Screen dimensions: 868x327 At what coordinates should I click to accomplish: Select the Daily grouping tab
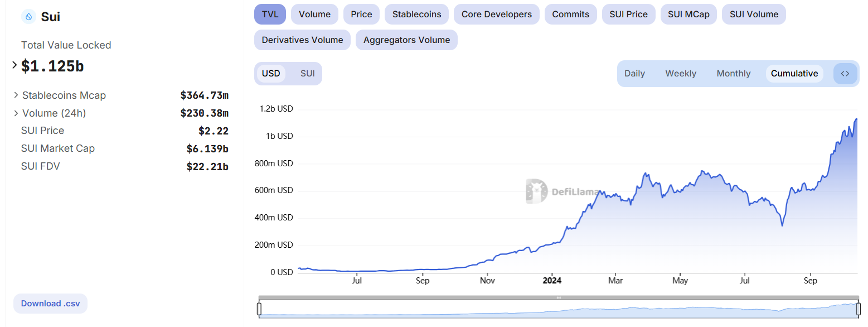coord(634,74)
